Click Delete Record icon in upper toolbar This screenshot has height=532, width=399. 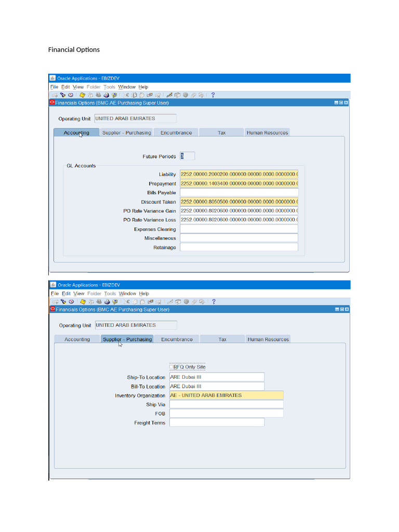click(157, 95)
